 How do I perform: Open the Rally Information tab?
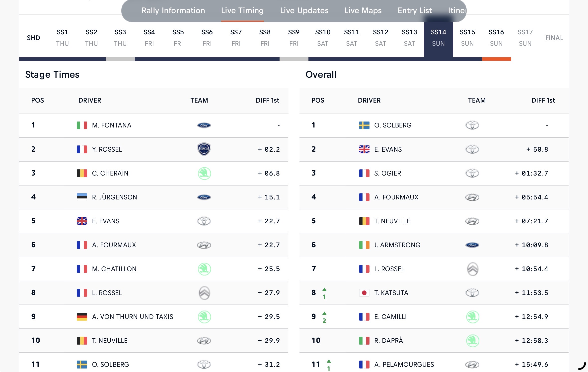pos(173,10)
